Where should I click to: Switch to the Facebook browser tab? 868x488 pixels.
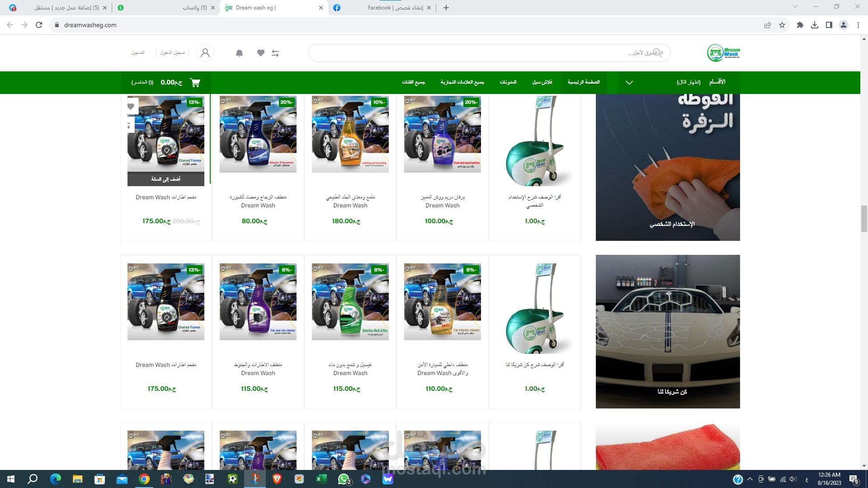pos(382,8)
